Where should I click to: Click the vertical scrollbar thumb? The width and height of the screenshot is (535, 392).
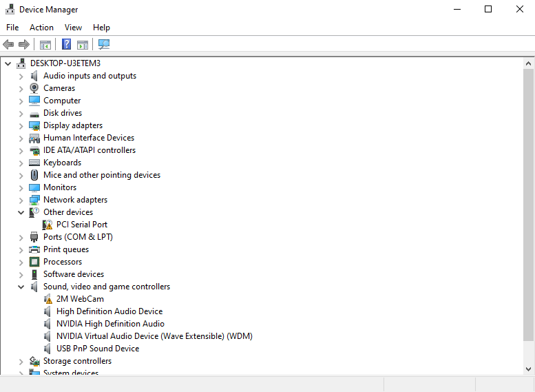coord(529,205)
